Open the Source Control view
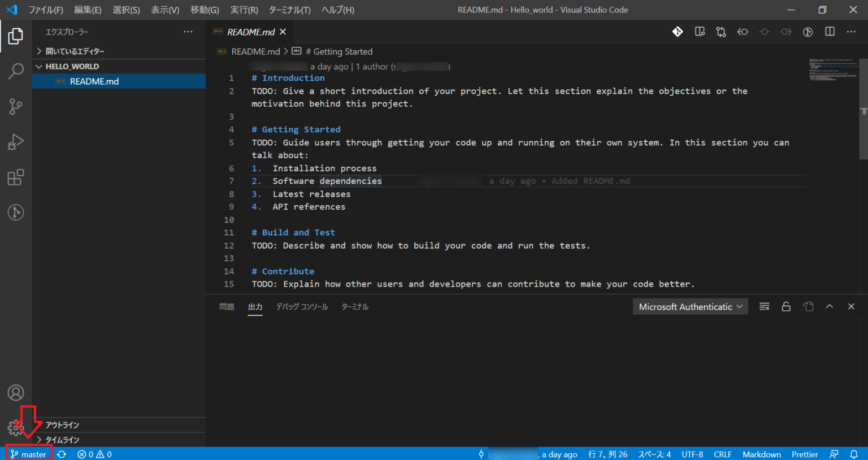 (x=15, y=107)
